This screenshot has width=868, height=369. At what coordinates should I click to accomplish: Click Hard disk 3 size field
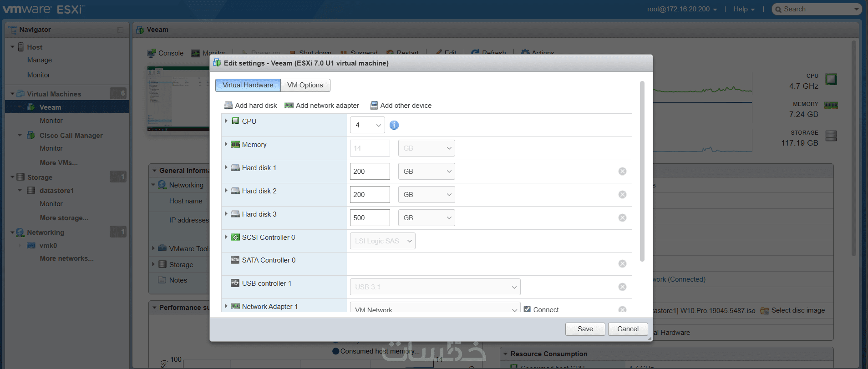tap(370, 218)
